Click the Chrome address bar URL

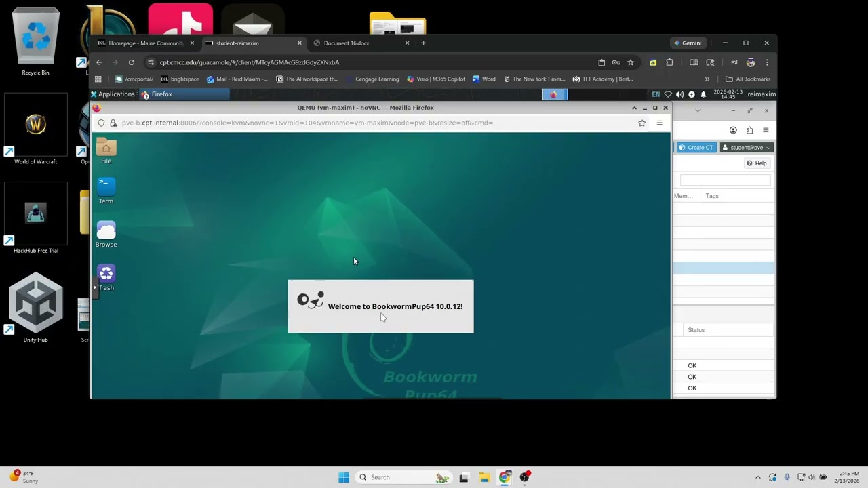[x=250, y=62]
